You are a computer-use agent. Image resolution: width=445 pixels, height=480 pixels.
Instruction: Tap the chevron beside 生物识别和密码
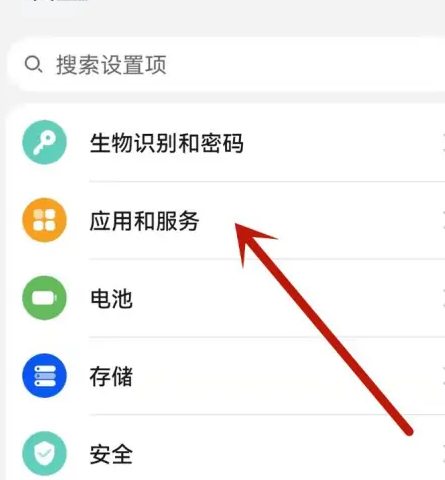click(443, 143)
